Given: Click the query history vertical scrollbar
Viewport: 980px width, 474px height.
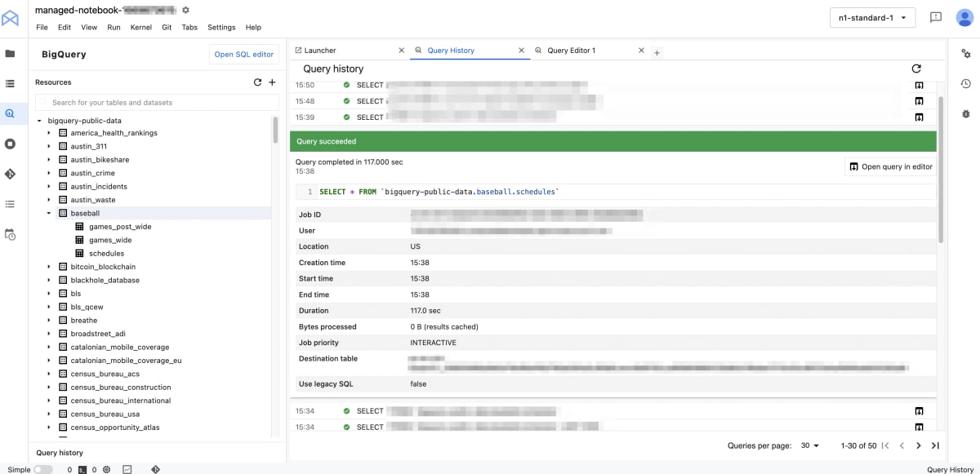Looking at the screenshot, I should [x=940, y=170].
